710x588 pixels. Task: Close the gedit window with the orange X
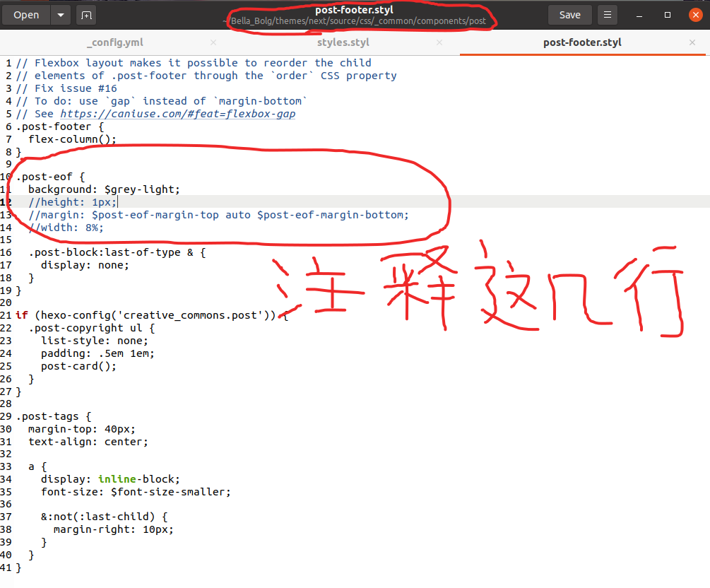pos(695,15)
